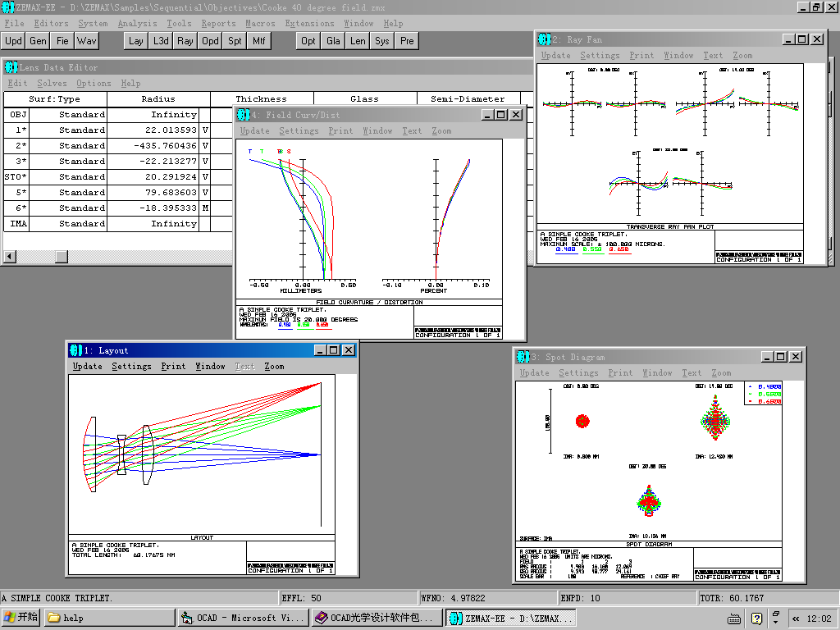Open the L3d 3D layout button

coord(161,40)
